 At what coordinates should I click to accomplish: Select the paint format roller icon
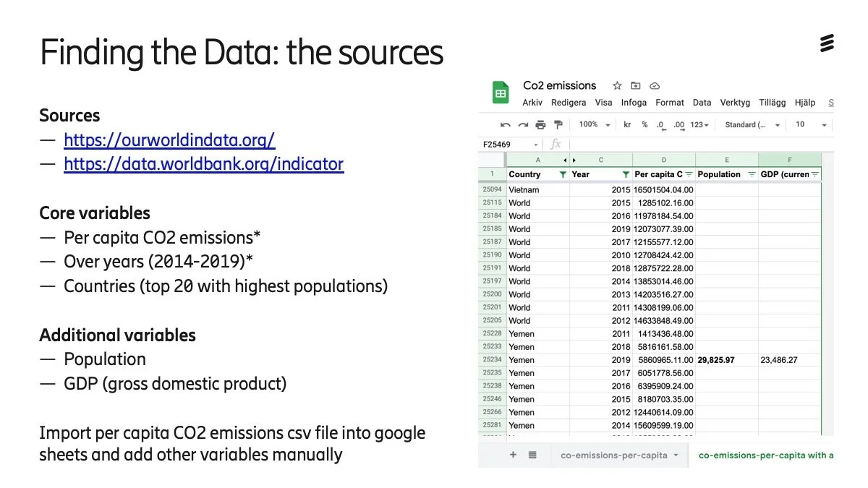[x=558, y=124]
